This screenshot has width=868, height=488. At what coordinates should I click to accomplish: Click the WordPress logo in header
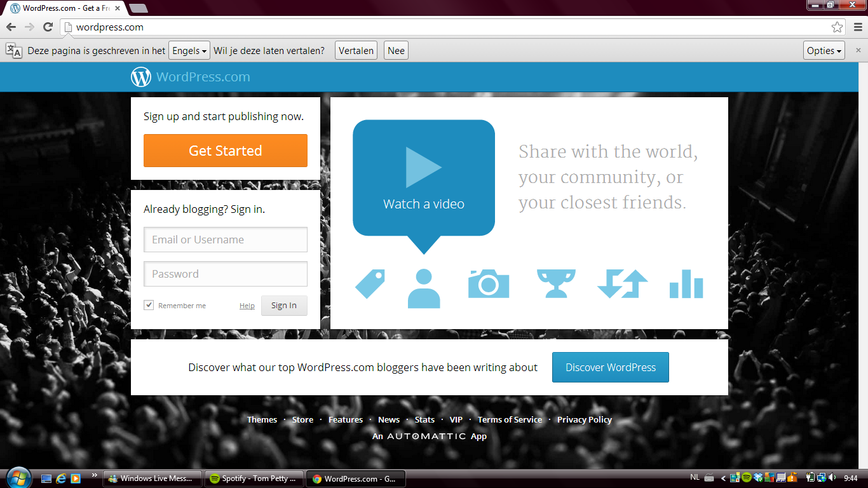(x=141, y=77)
